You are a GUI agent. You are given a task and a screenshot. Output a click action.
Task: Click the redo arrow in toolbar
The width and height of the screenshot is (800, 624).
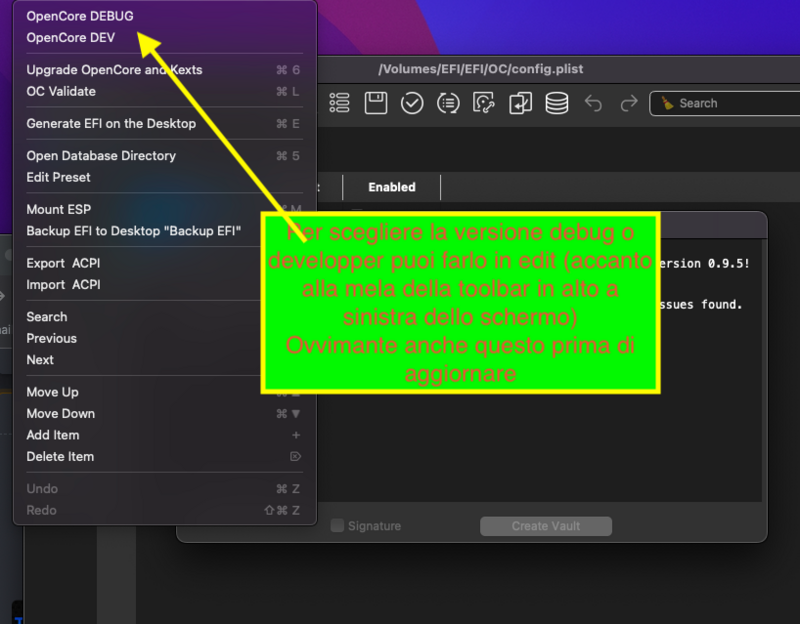[629, 103]
